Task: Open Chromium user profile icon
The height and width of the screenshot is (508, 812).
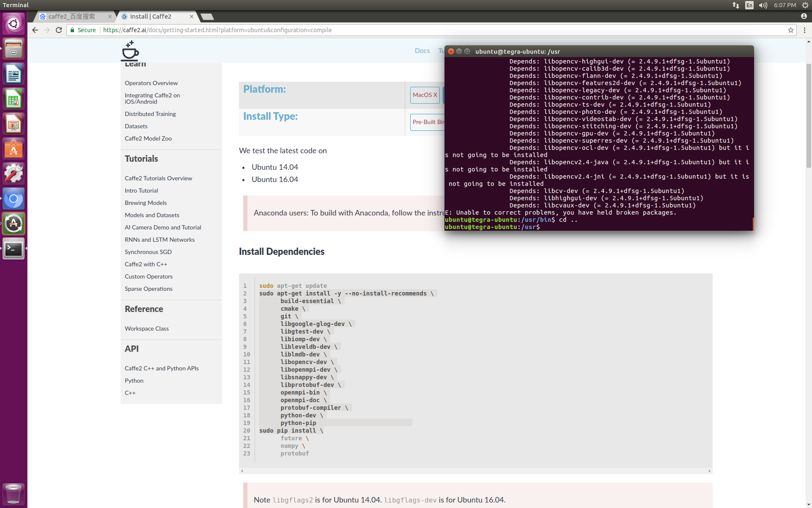Action: click(x=804, y=16)
